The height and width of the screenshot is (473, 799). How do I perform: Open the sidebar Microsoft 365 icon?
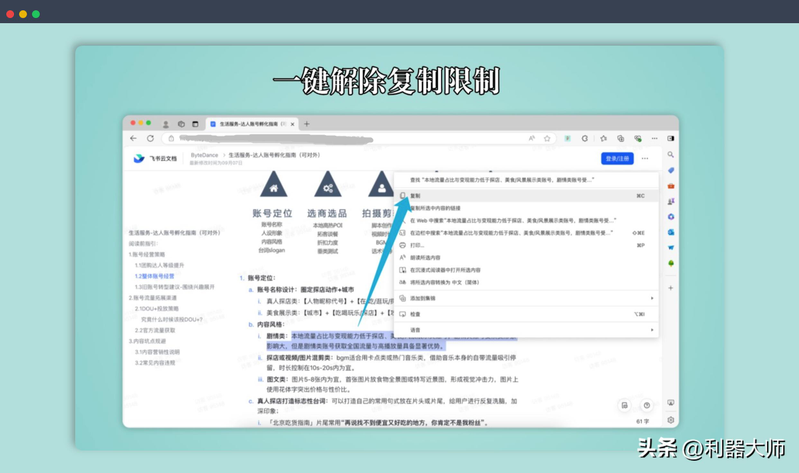pyautogui.click(x=671, y=217)
